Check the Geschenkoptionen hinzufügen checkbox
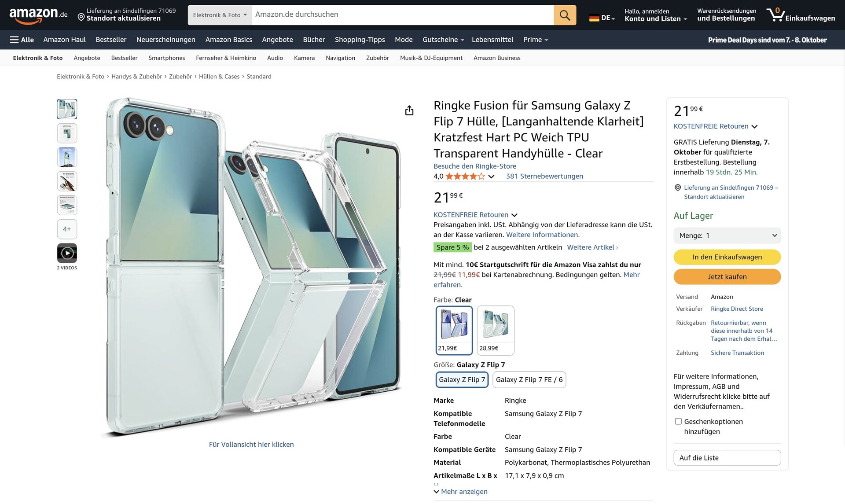Viewport: 845px width, 504px height. [x=678, y=422]
